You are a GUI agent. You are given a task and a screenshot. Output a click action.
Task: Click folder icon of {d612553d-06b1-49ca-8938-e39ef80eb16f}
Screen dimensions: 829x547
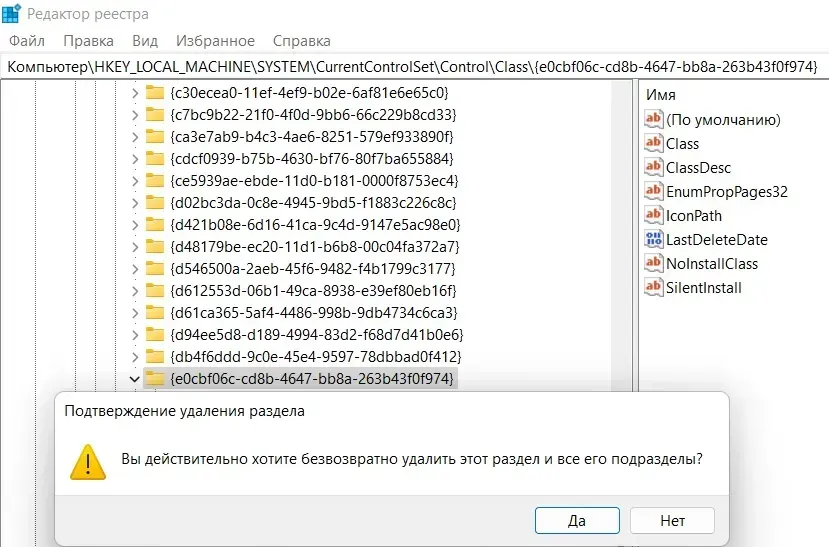[x=155, y=291]
